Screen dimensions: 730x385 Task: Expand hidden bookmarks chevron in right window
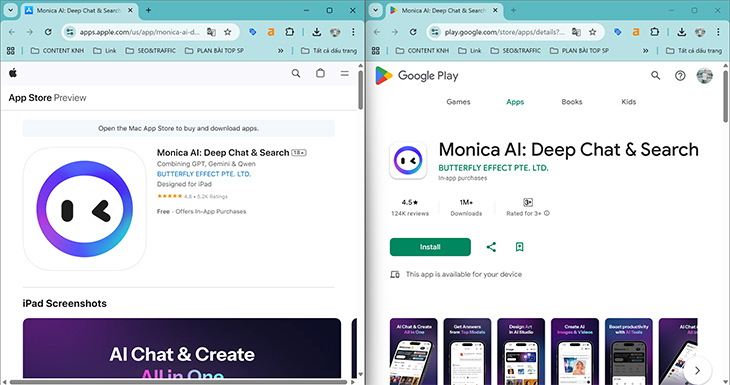645,50
